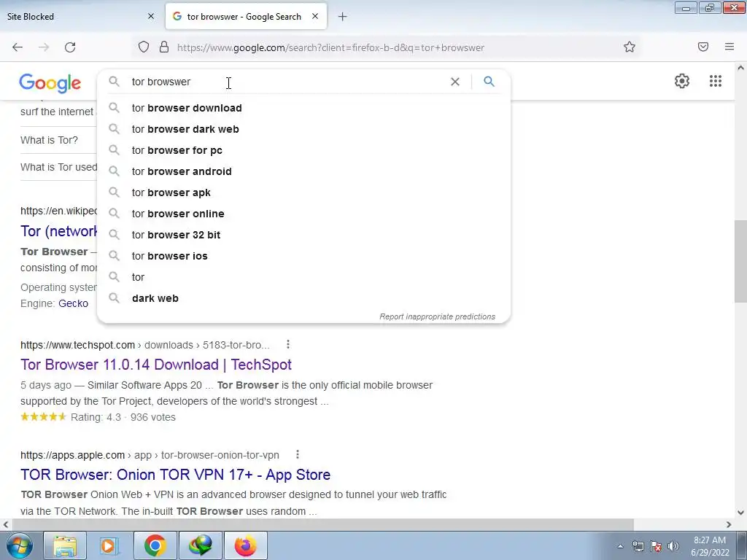Open the Firefox application menu
Image resolution: width=747 pixels, height=560 pixels.
(729, 47)
